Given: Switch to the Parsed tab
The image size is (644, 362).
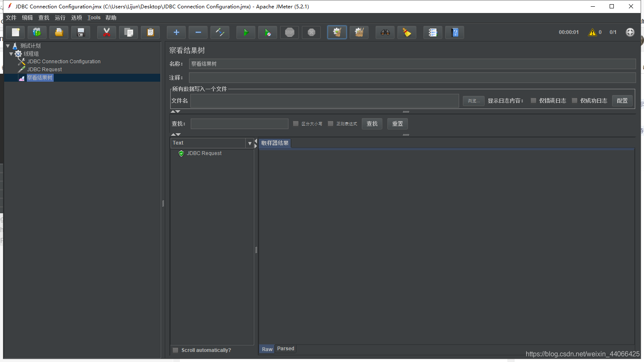Looking at the screenshot, I should tap(286, 349).
